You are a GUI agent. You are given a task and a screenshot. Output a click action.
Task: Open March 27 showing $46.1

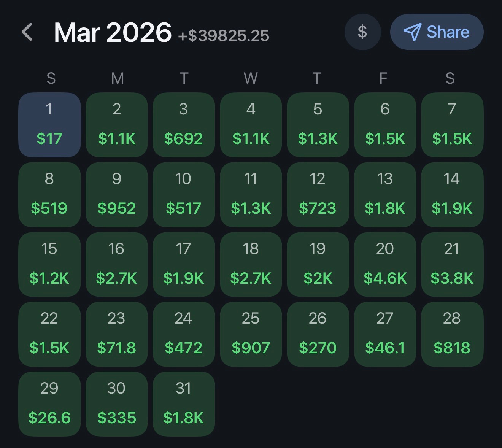(385, 334)
